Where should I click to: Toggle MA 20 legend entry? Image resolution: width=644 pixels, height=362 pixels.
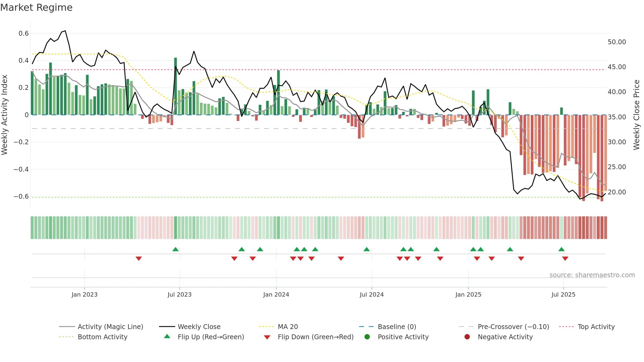click(x=278, y=327)
